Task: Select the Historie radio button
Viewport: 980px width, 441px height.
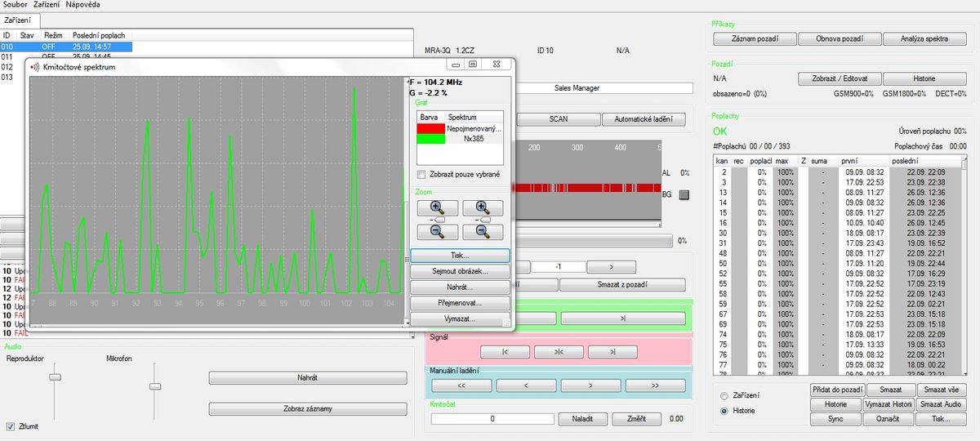Action: (724, 411)
